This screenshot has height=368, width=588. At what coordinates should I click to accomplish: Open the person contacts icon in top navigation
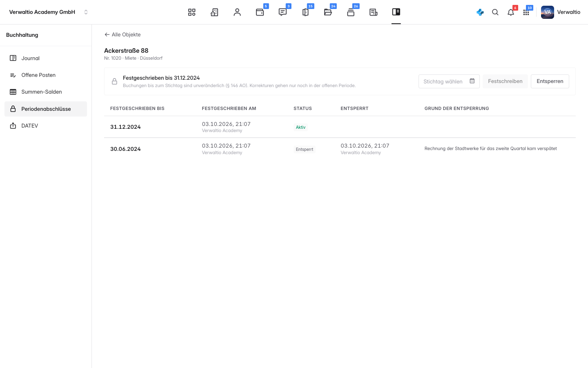point(237,12)
